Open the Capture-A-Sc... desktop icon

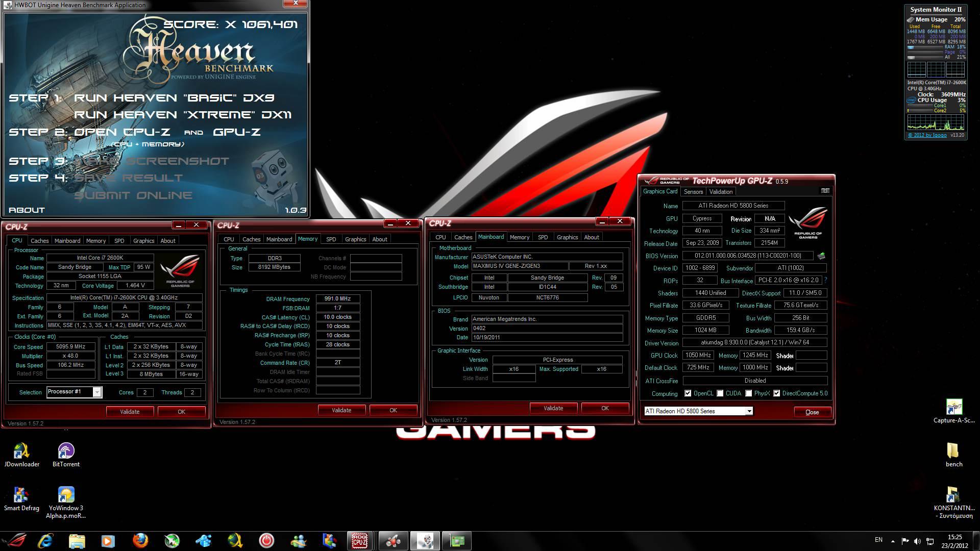pyautogui.click(x=954, y=411)
